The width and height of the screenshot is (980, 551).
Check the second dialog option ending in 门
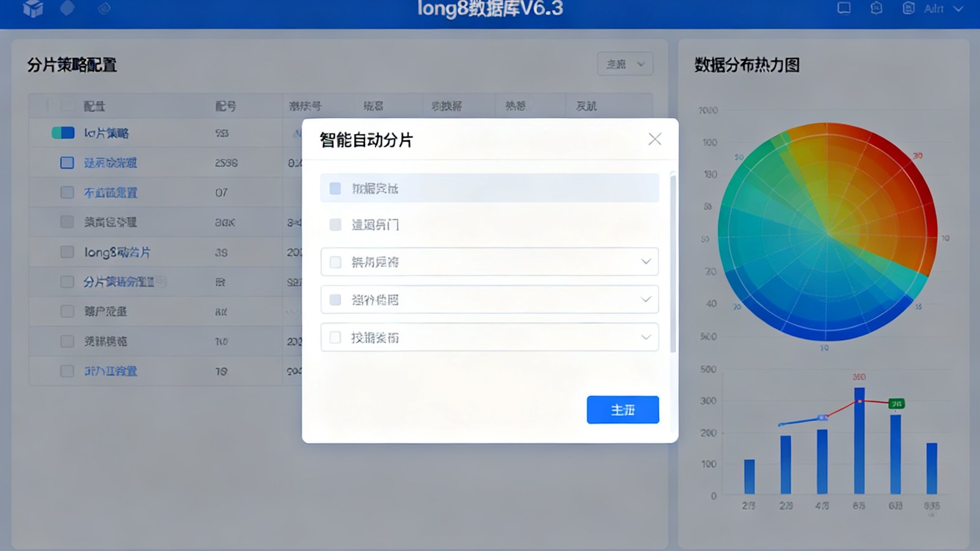[335, 225]
